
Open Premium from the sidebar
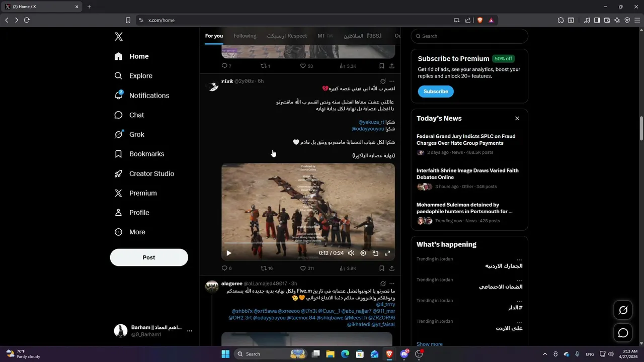(x=136, y=193)
